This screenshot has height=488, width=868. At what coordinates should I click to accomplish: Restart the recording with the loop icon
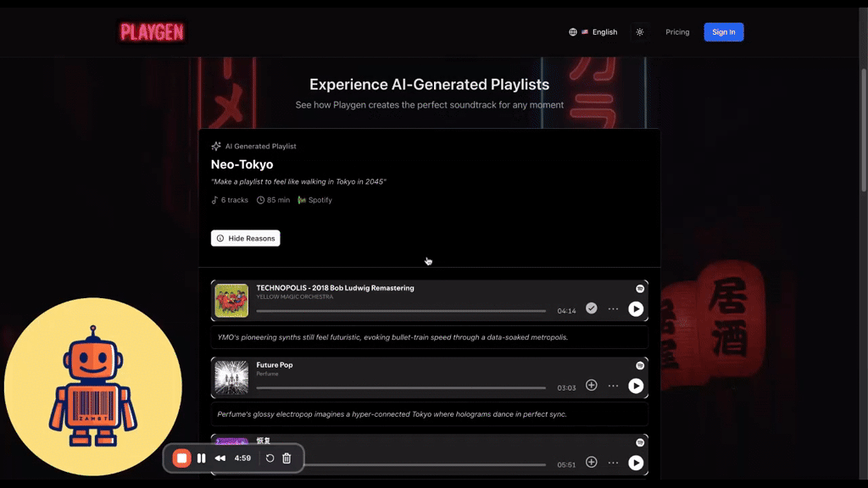(x=270, y=458)
